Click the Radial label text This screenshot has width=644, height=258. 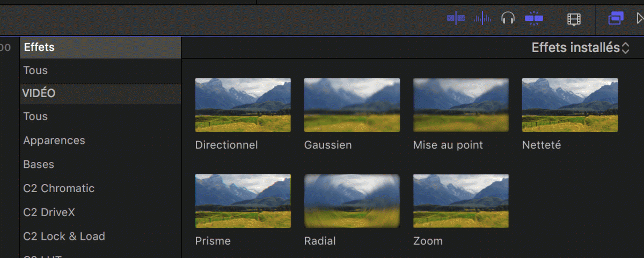pos(320,241)
